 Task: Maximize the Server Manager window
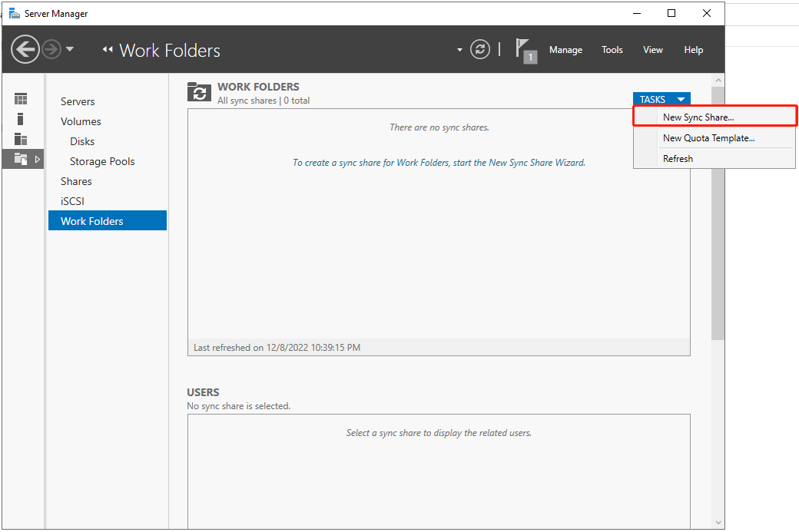(671, 13)
